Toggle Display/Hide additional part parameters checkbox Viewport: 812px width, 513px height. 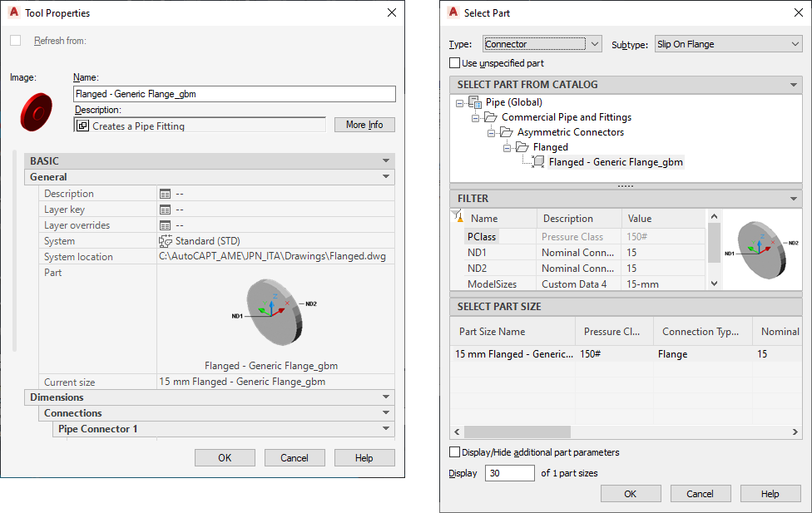click(x=455, y=452)
